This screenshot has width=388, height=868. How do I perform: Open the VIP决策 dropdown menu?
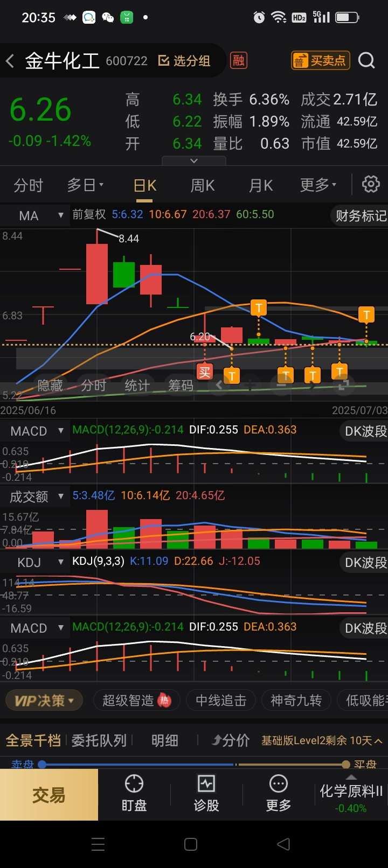44,701
